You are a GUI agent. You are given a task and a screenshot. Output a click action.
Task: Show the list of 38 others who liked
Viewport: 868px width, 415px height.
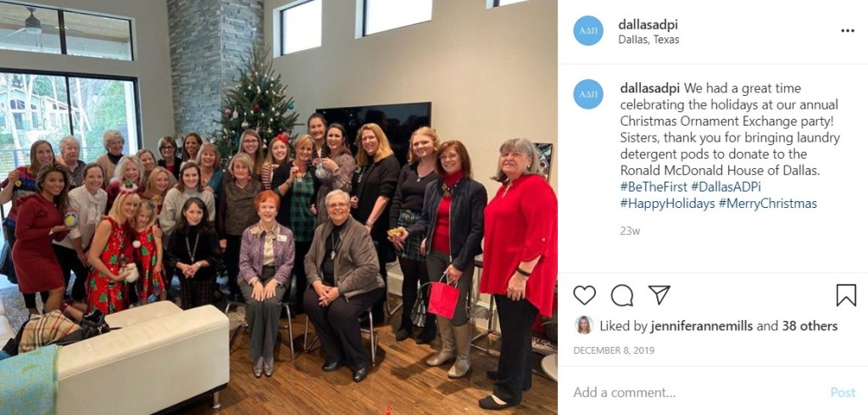coord(810,327)
